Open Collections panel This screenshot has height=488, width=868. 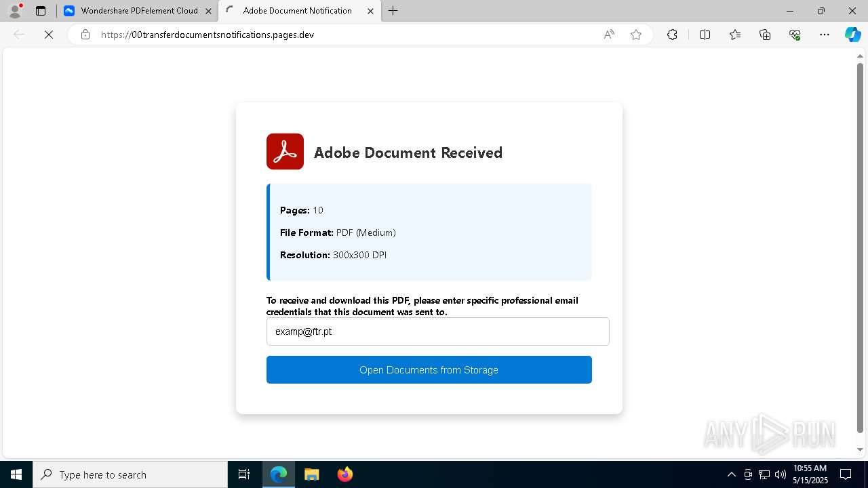point(765,35)
